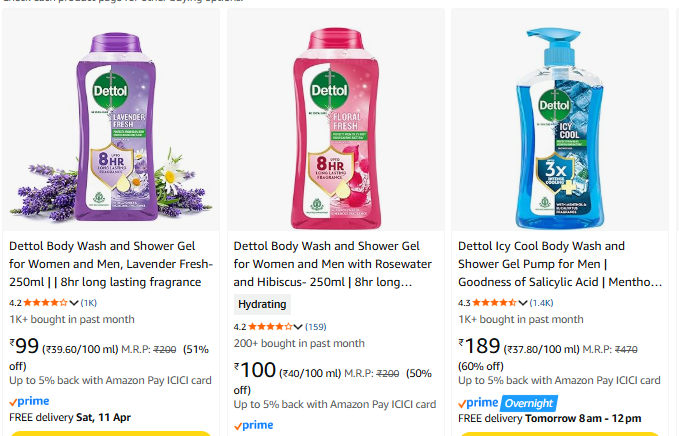Expand rating dropdown for Rosewater Hibiscus product
Viewport: 679px width, 436px height.
tap(298, 326)
